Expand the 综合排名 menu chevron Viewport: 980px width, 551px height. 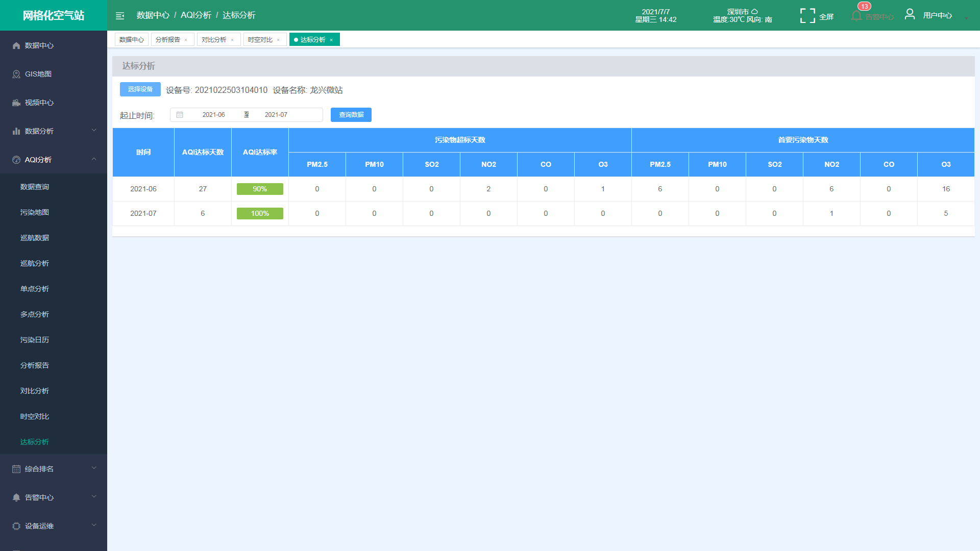[94, 468]
